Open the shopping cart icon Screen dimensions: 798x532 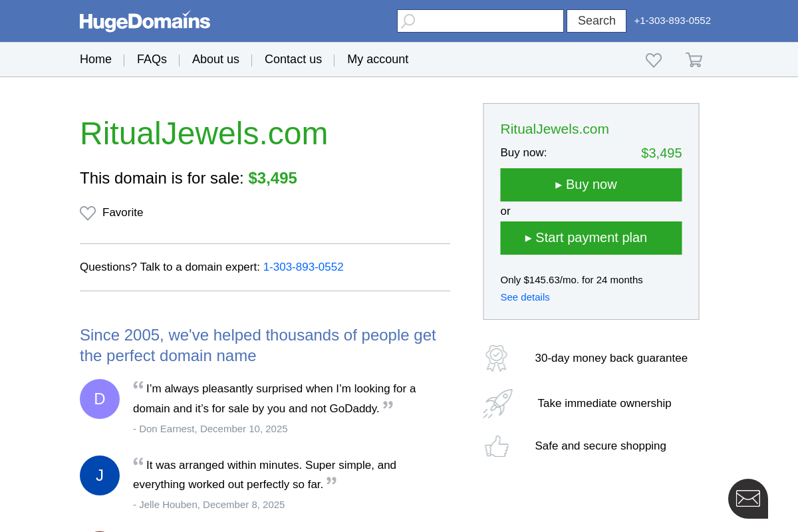point(694,59)
